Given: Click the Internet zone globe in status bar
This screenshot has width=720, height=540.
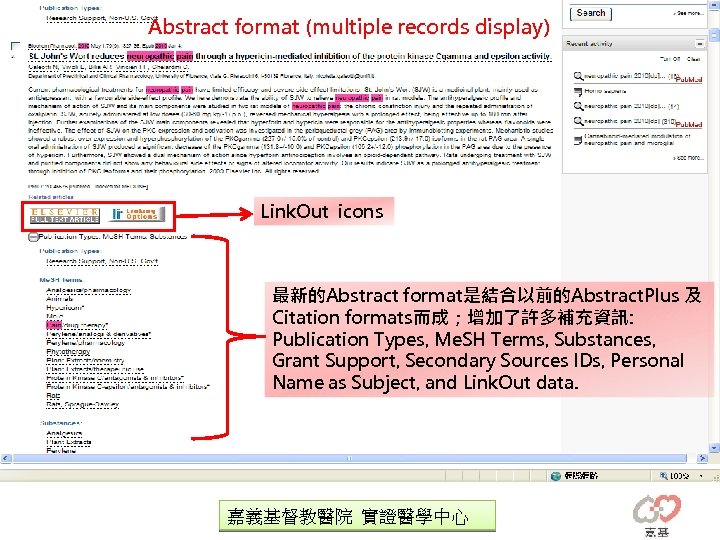Looking at the screenshot, I should coord(556,476).
